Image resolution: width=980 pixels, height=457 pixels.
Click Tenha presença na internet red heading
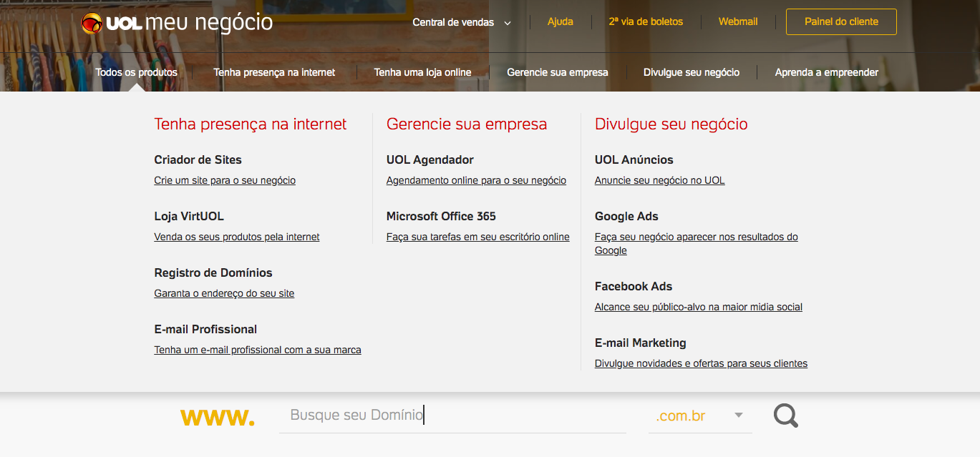point(251,124)
